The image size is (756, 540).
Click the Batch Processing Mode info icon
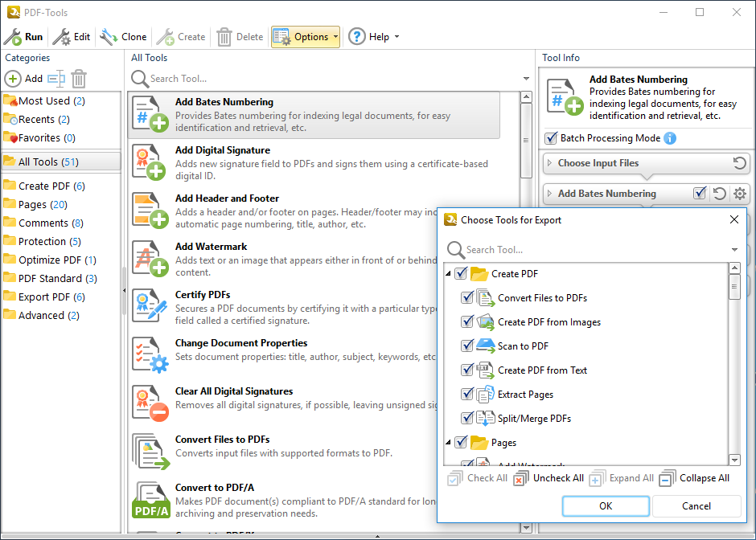tap(670, 138)
